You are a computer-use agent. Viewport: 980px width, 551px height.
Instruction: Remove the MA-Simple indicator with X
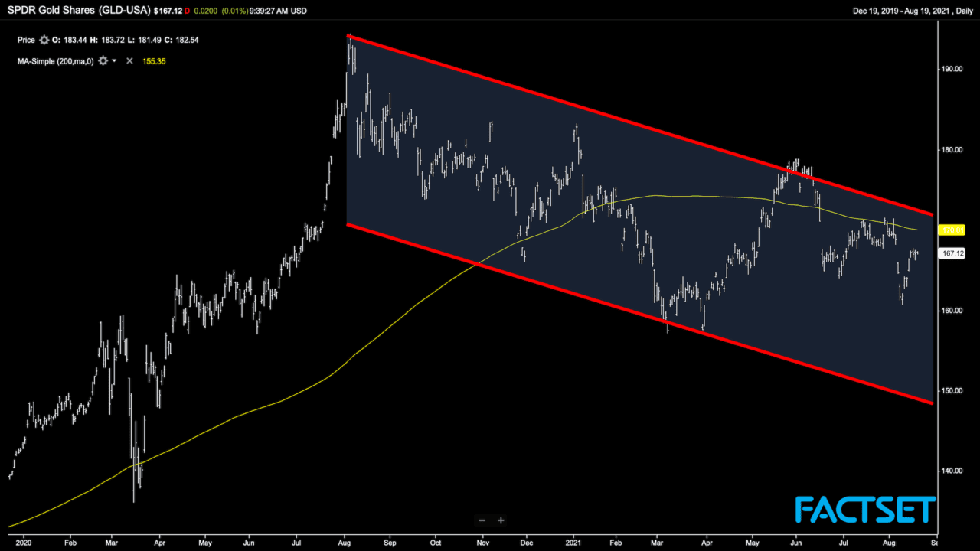(129, 60)
